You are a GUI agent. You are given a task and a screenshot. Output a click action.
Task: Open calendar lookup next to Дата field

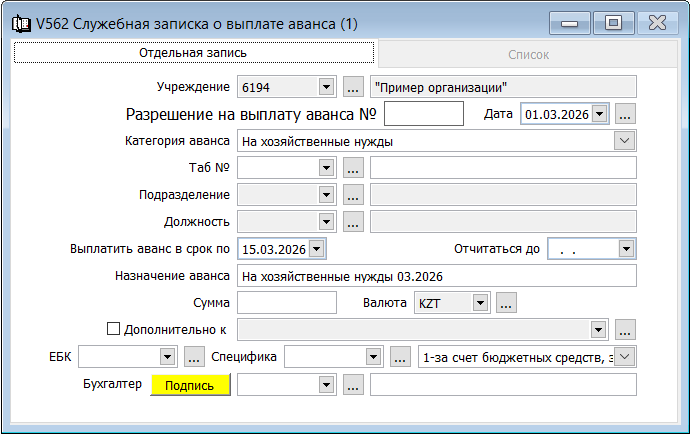pos(626,114)
